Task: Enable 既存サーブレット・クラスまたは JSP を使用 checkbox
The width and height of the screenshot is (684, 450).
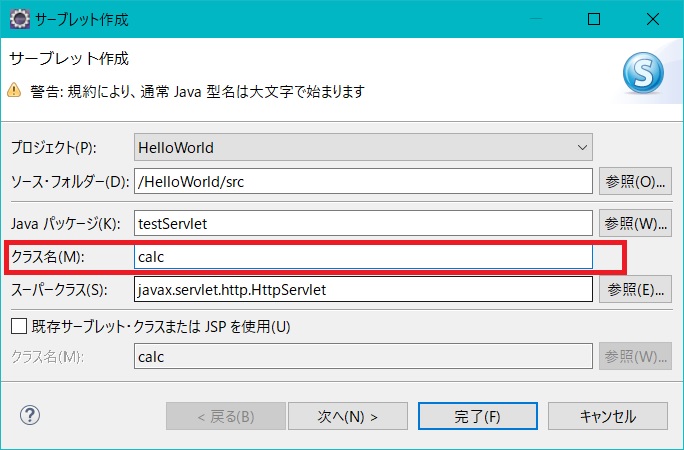Action: click(19, 326)
